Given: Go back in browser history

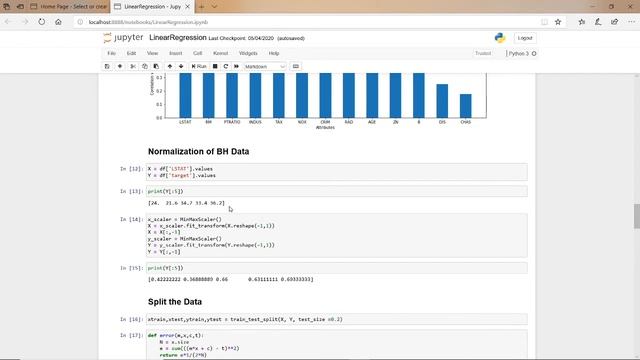Looking at the screenshot, I should (8, 22).
